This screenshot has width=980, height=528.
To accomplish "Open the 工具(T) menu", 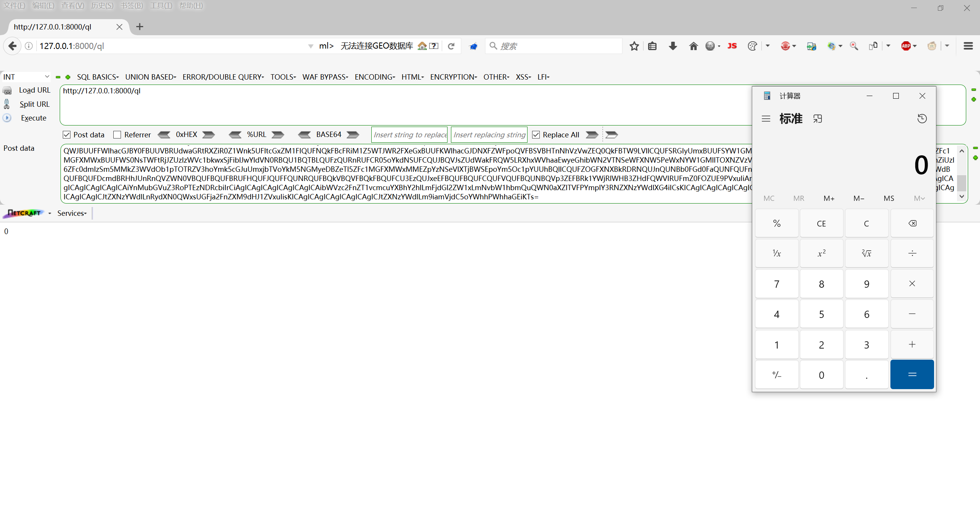I will pos(161,5).
